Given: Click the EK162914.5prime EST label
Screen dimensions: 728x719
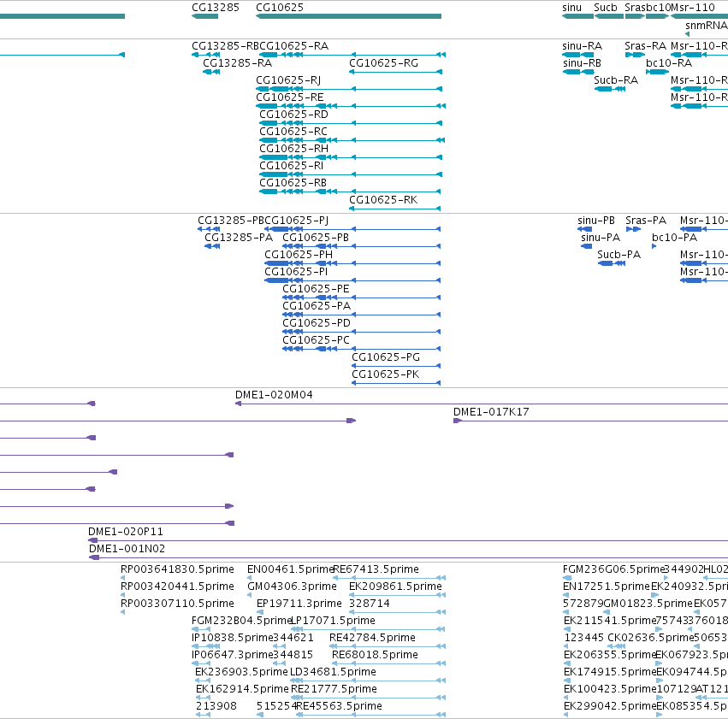Looking at the screenshot, I should point(242,689).
